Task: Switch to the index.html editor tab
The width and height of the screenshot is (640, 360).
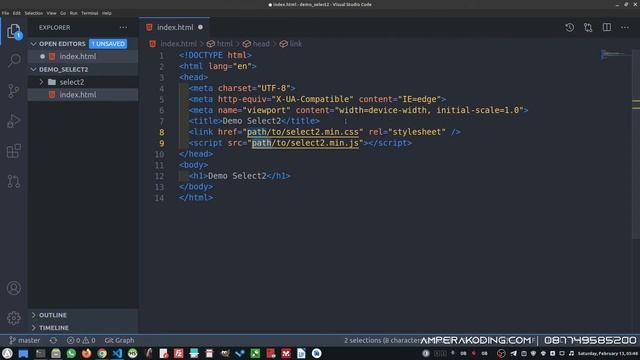Action: pos(175,27)
